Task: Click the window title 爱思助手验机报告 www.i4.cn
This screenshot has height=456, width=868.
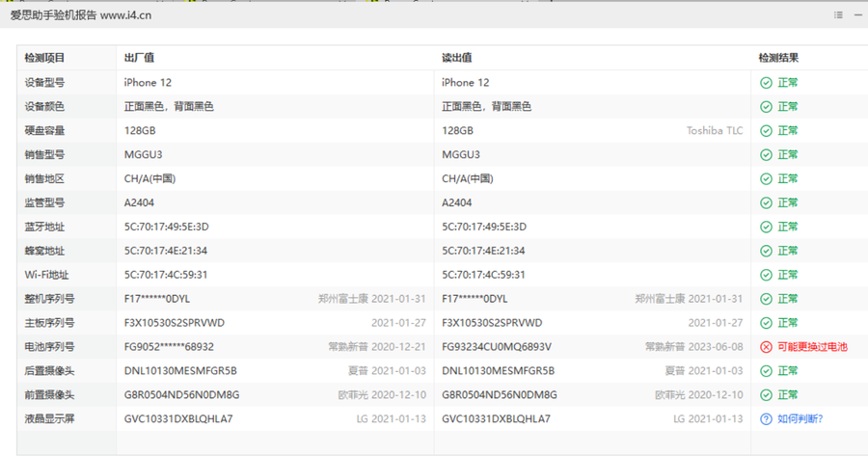Action: click(81, 15)
